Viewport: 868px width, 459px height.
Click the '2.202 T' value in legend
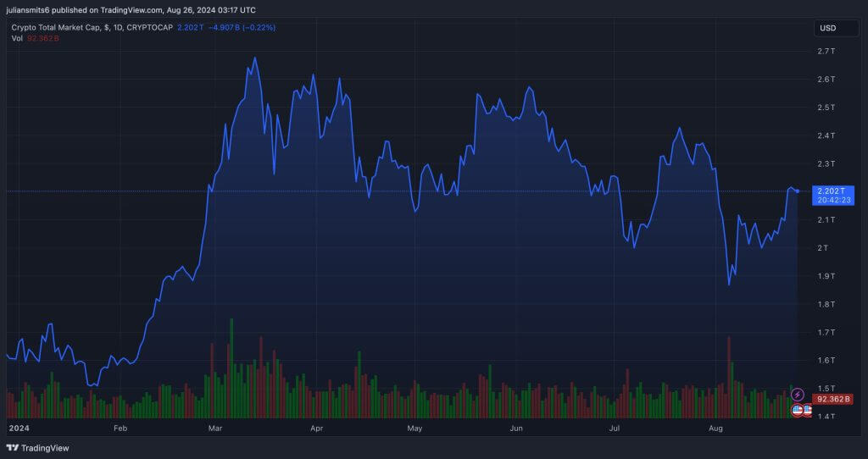click(x=191, y=28)
